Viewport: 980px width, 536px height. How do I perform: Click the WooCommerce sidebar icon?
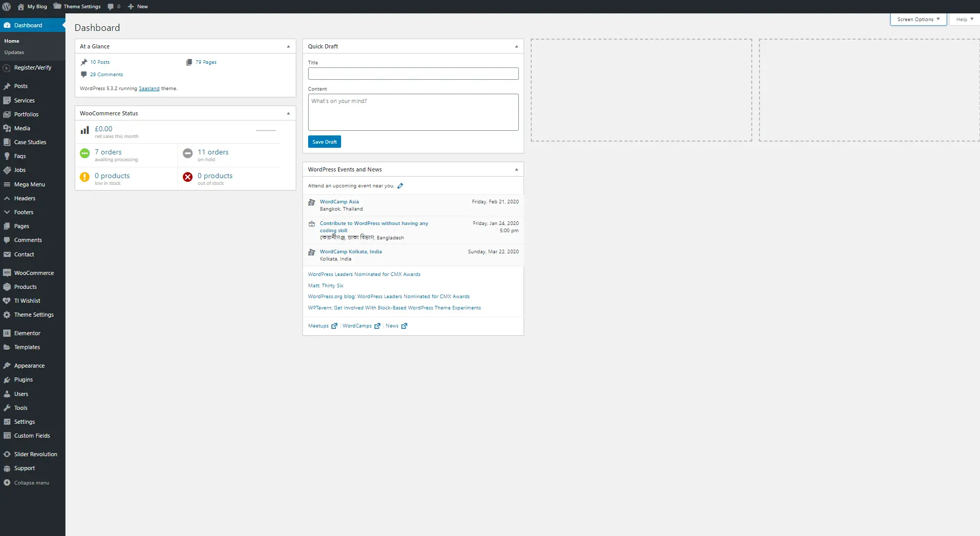point(7,273)
